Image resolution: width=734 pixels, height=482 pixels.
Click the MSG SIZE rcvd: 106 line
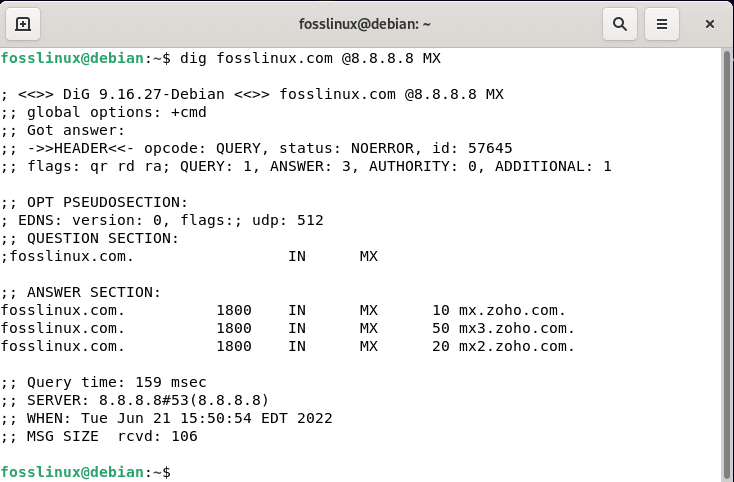[x=99, y=437]
